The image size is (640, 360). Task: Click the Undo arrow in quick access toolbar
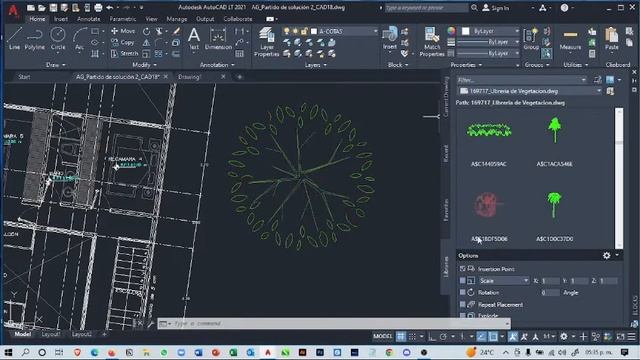point(109,7)
